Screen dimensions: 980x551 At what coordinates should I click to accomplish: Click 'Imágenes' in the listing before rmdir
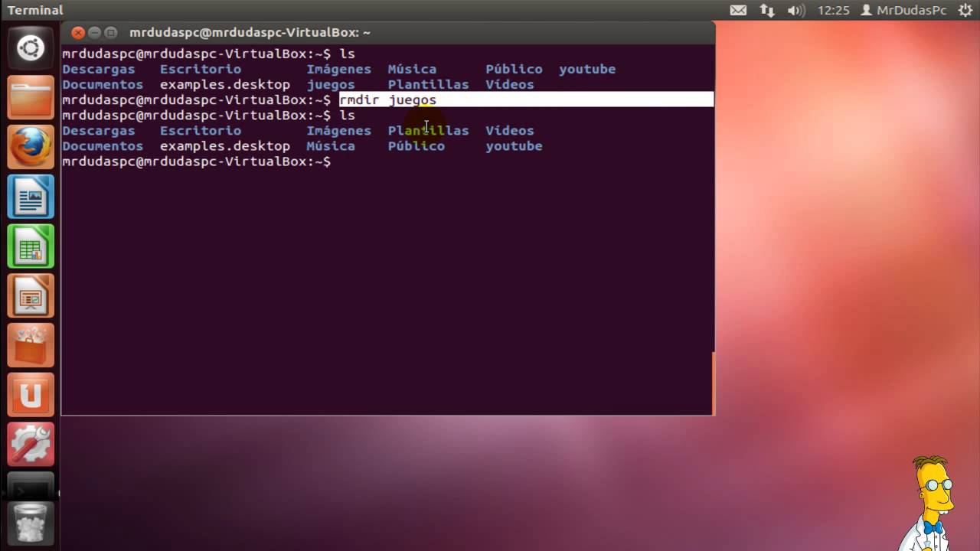pyautogui.click(x=339, y=69)
